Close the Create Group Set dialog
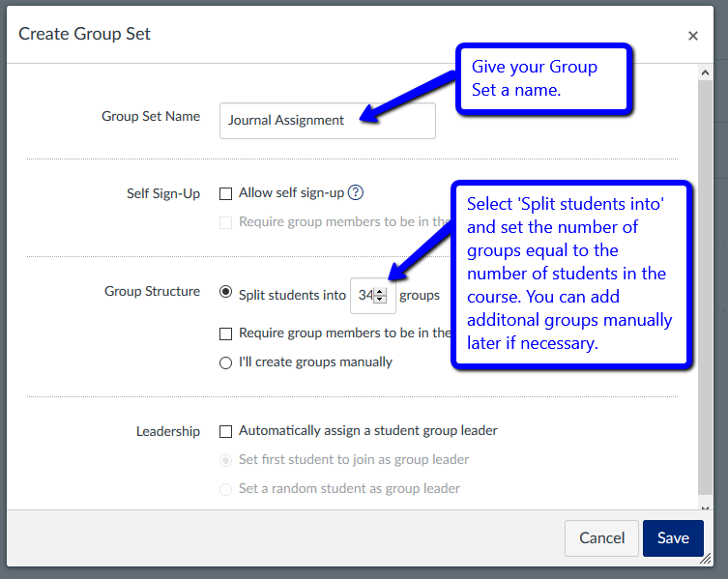 click(692, 36)
